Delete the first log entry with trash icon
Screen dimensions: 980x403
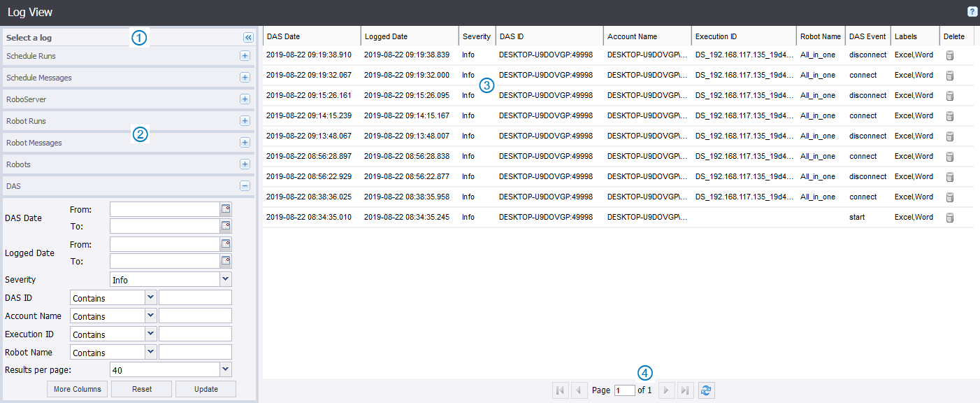click(x=949, y=55)
